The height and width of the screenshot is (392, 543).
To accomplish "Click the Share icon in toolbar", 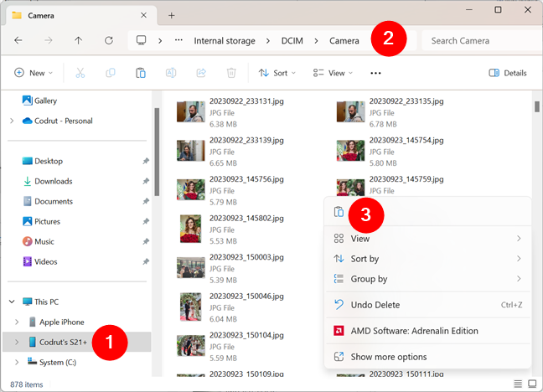I will coord(201,73).
